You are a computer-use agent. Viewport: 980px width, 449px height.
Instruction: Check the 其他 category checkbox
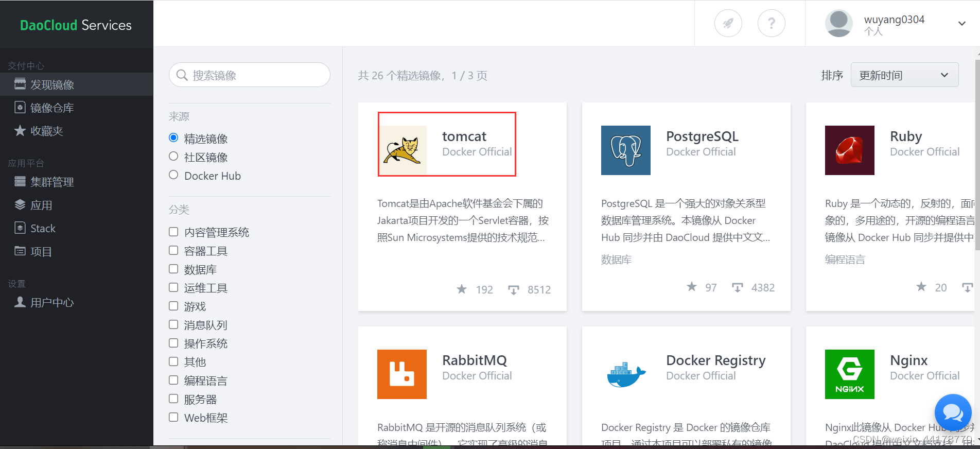tap(173, 361)
